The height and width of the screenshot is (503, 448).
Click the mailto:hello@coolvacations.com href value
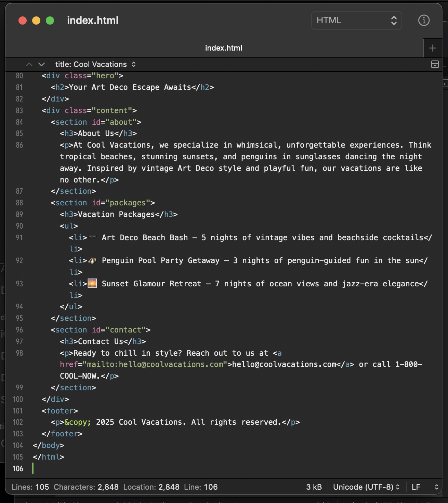155,364
